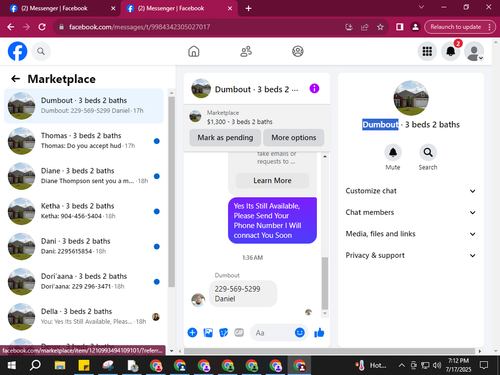
Task: Select the Dumbout 3 beds 2 baths conversation
Action: coord(84,106)
